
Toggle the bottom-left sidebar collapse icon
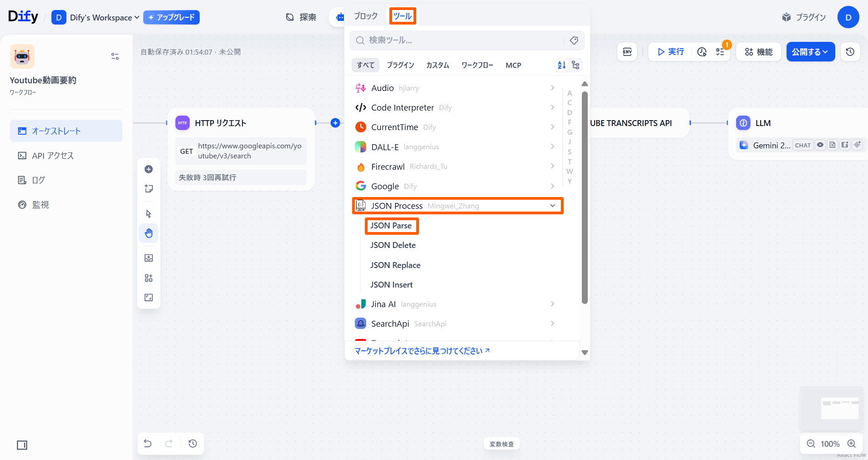[22, 445]
